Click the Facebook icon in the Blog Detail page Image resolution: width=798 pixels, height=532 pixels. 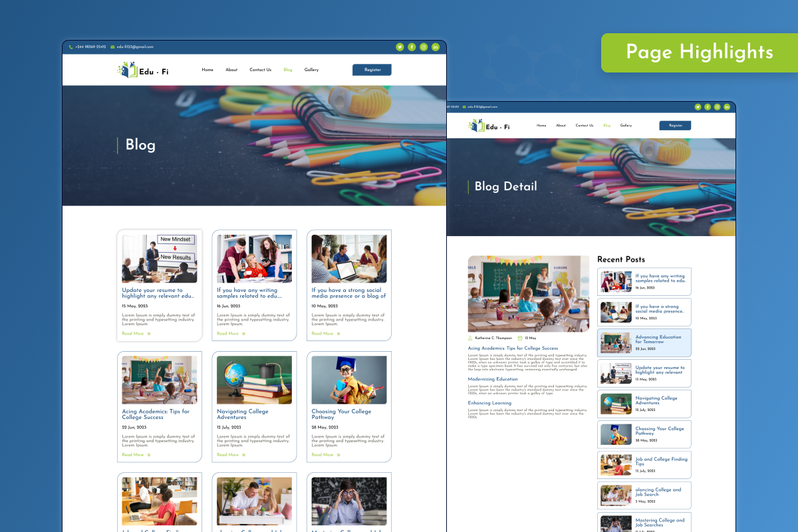pyautogui.click(x=708, y=106)
